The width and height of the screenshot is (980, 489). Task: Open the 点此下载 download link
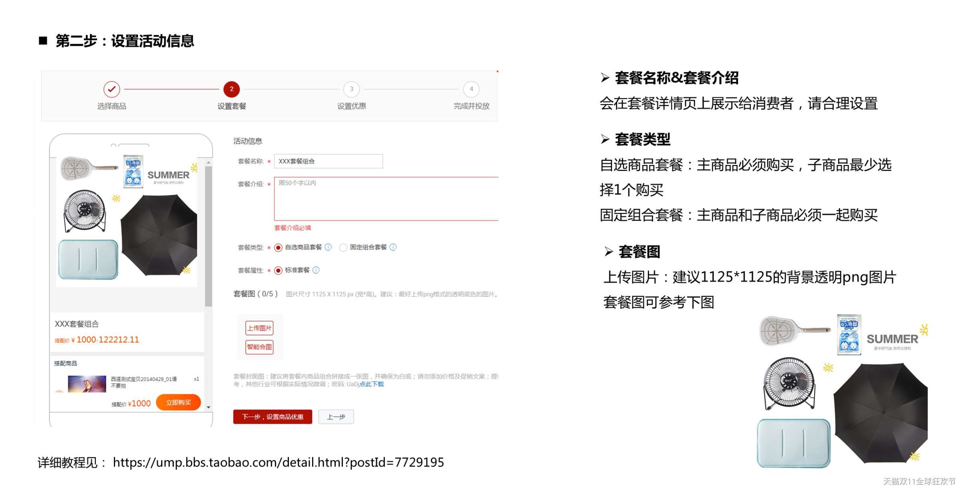pos(372,384)
